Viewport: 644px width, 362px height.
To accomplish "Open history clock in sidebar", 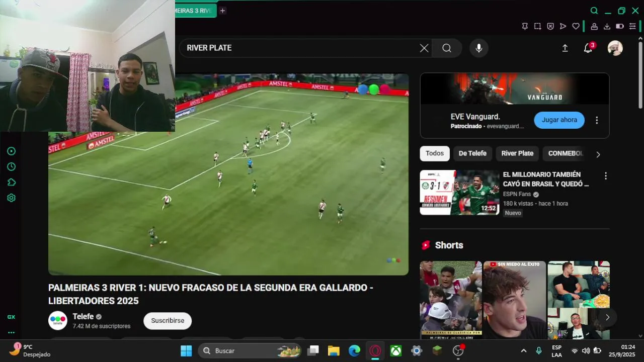I will coord(11,166).
